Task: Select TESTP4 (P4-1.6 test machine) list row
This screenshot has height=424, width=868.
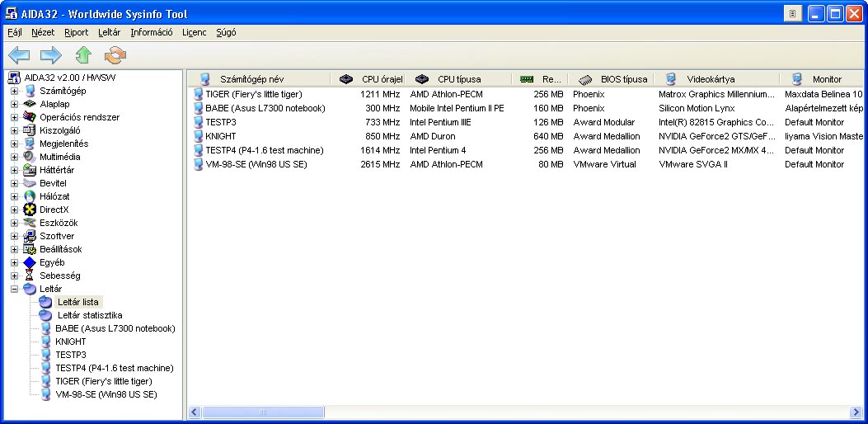Action: [264, 150]
